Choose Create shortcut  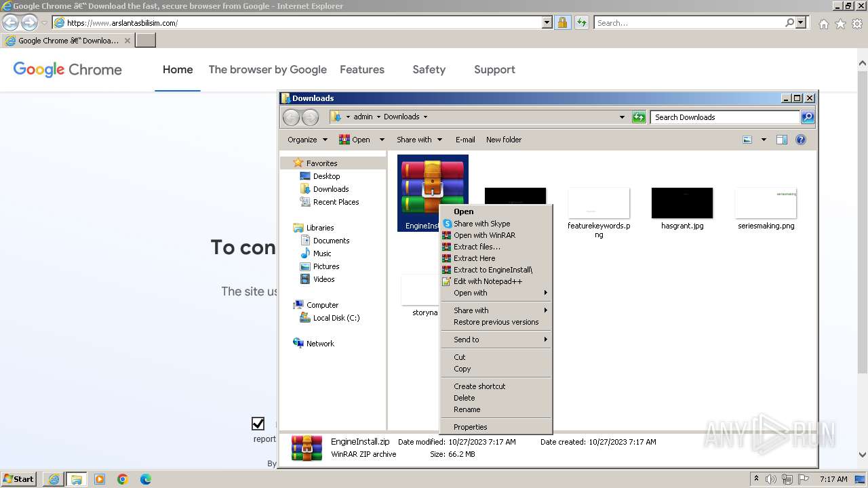click(x=496, y=386)
